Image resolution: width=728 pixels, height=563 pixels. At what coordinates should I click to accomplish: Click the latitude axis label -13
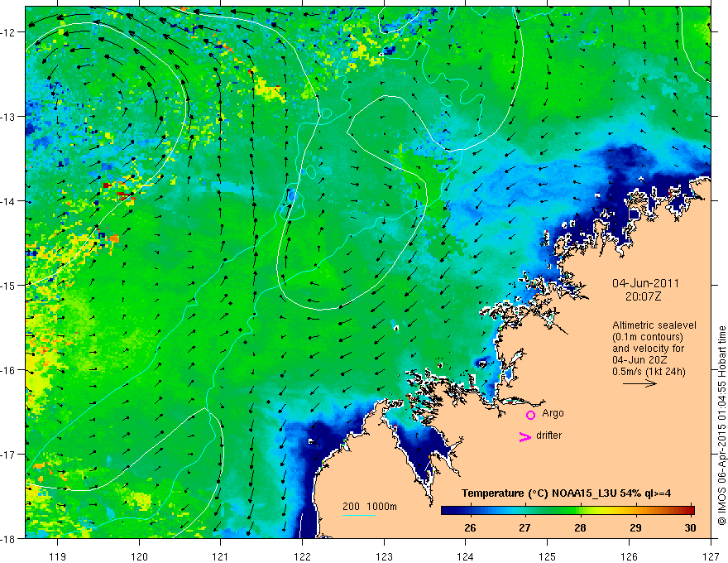coord(9,117)
